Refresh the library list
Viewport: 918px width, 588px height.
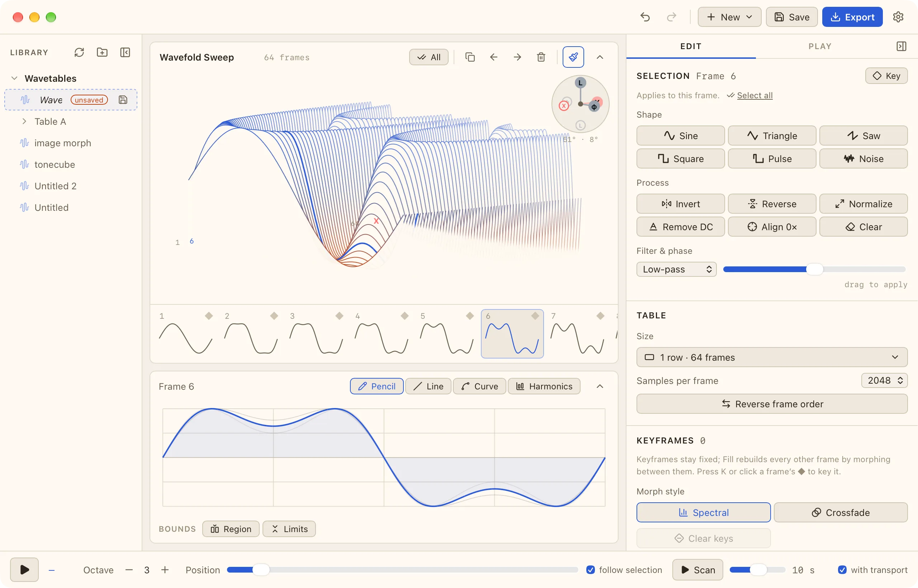click(79, 52)
